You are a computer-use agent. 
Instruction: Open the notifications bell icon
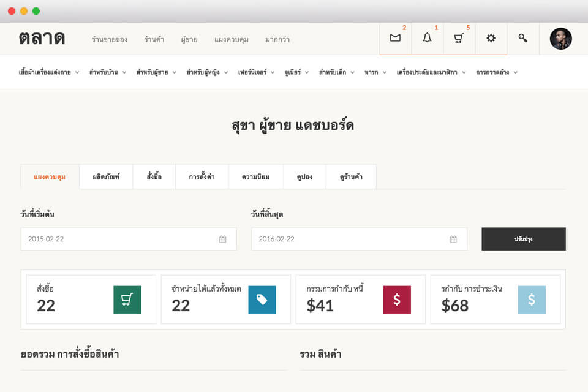pyautogui.click(x=427, y=38)
